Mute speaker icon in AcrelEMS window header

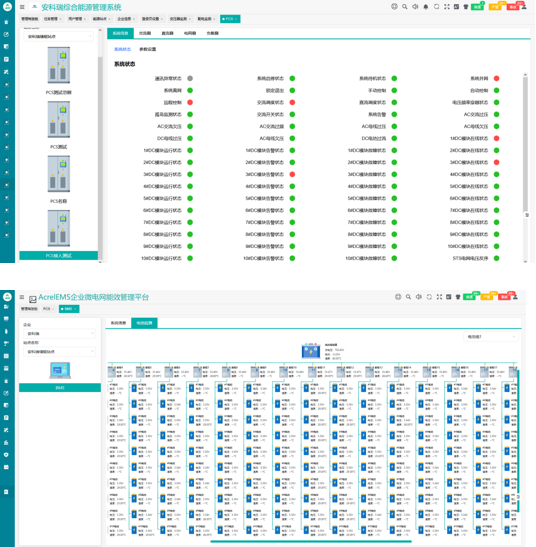[x=419, y=297]
